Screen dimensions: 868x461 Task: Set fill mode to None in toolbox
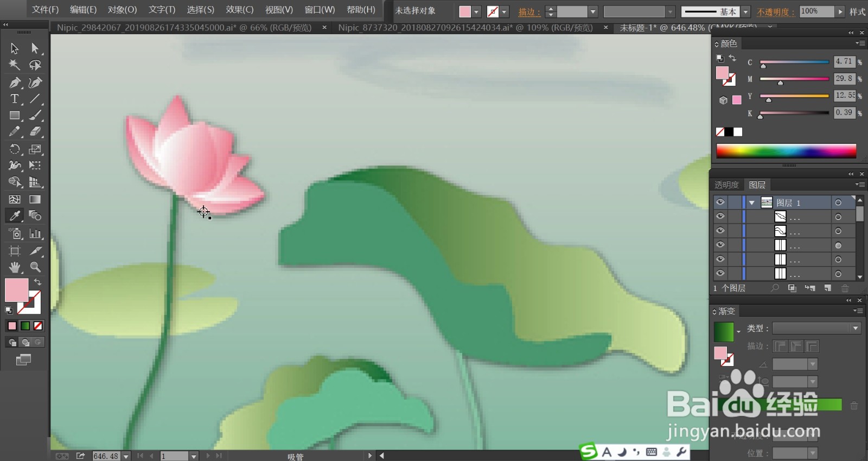38,326
